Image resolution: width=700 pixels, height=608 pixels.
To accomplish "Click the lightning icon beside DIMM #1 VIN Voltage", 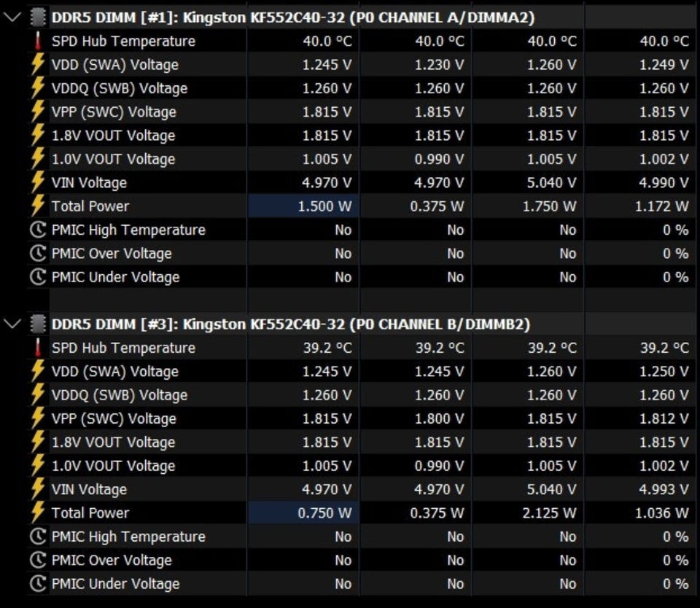I will tap(38, 182).
